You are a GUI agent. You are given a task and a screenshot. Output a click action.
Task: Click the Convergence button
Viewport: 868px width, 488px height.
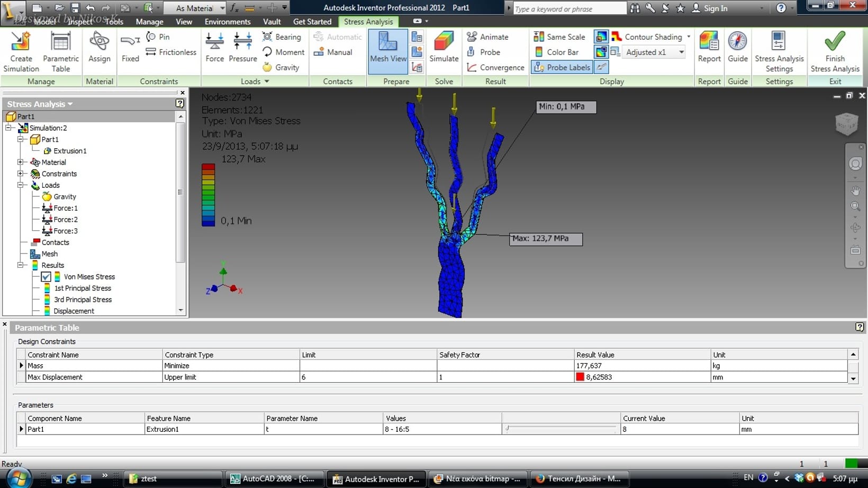pos(495,67)
